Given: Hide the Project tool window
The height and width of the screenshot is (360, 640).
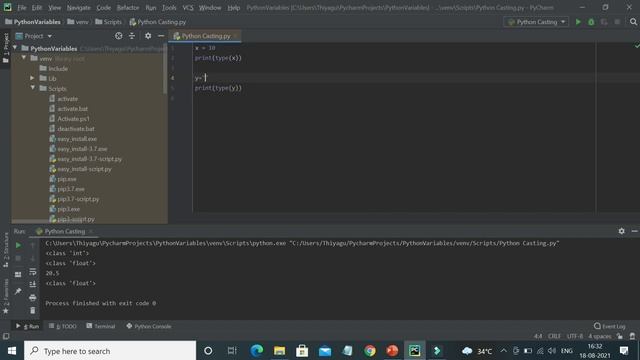Looking at the screenshot, I should (x=161, y=36).
